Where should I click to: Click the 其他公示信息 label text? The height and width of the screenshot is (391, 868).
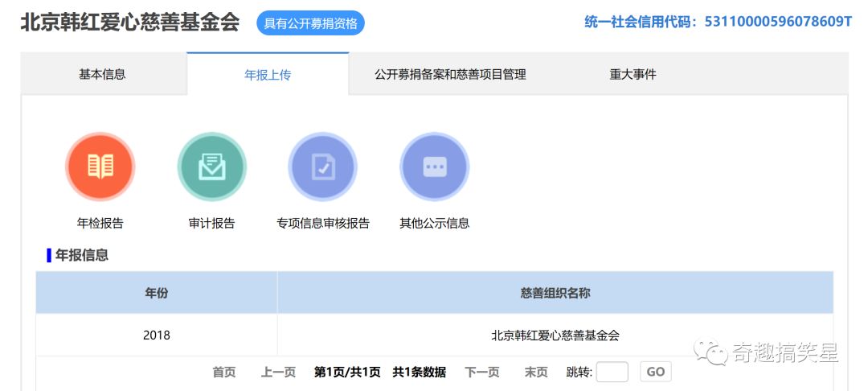click(x=435, y=223)
